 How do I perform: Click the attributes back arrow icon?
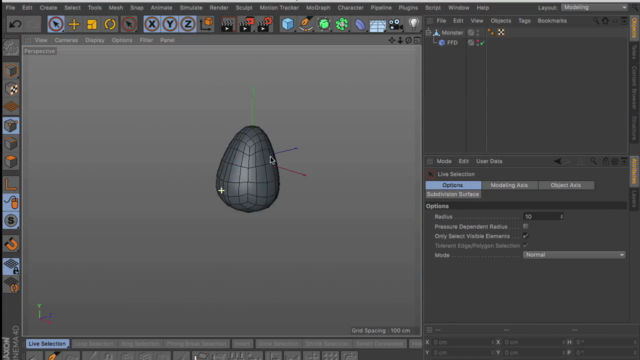point(558,161)
